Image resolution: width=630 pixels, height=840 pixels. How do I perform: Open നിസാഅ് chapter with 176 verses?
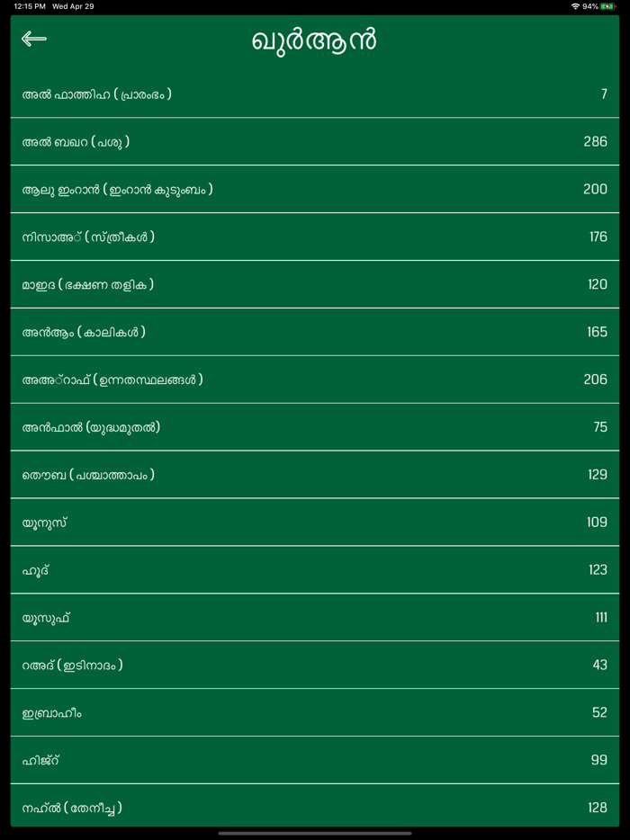point(315,237)
